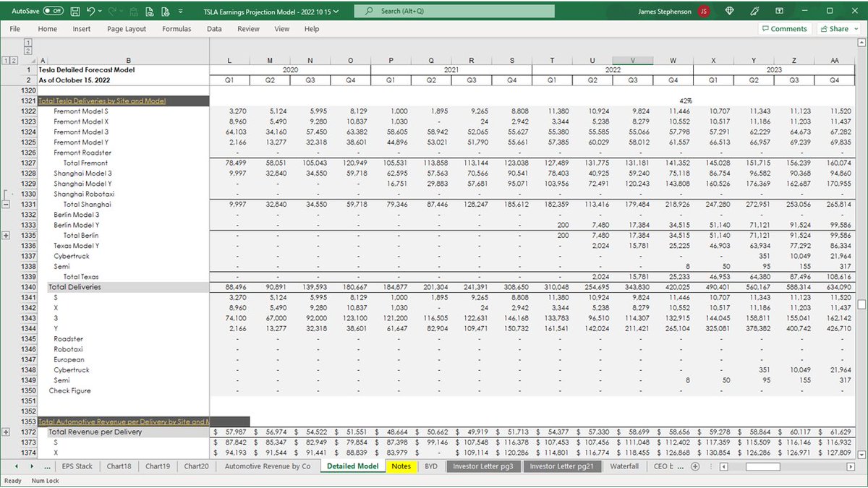Click the Undo arrow icon
868x488 pixels.
tap(90, 12)
